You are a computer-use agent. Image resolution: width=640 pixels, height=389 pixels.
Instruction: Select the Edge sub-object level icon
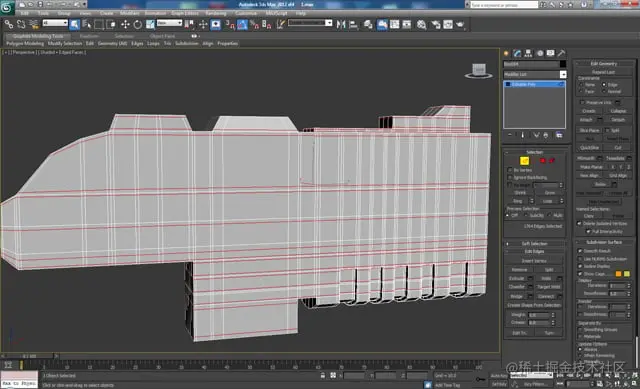coord(524,161)
